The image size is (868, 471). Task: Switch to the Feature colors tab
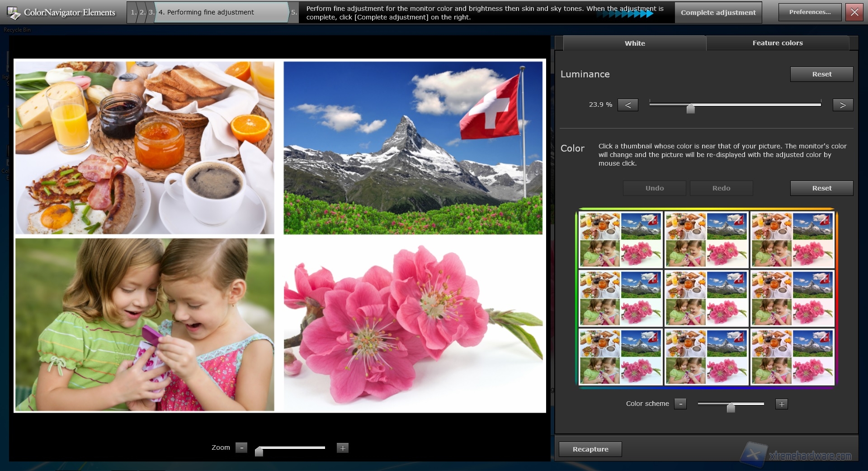tap(777, 43)
